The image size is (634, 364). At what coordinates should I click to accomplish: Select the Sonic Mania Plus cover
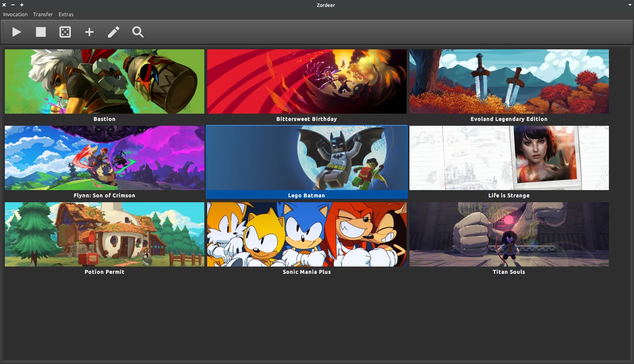click(307, 234)
